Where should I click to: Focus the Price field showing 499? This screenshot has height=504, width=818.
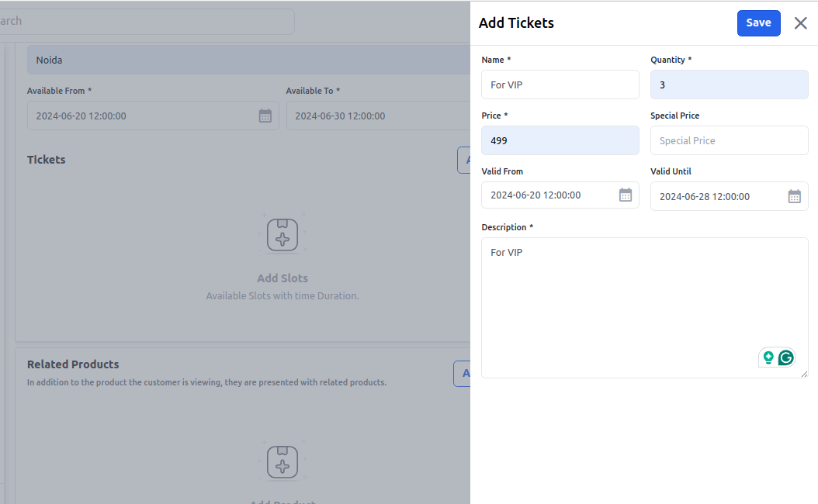coord(560,140)
